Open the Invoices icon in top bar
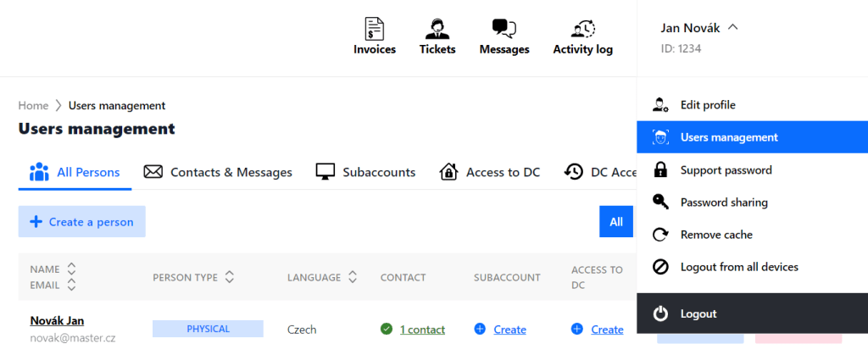Screen dimensions: 868x355 [x=375, y=28]
